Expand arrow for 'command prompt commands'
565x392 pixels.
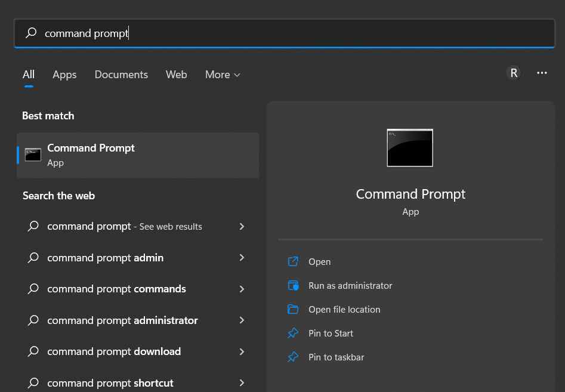tap(242, 289)
